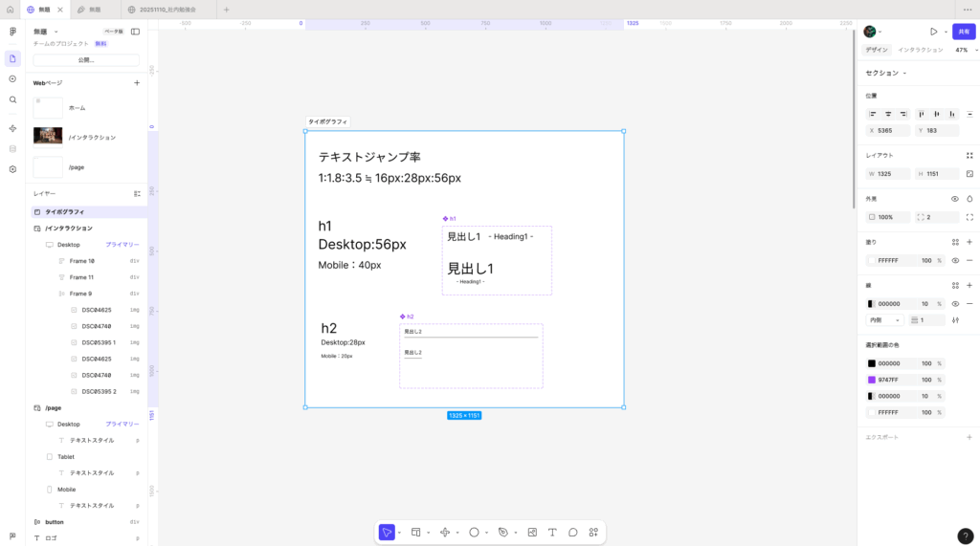Image resolution: width=980 pixels, height=546 pixels.
Task: Expand the セクション type dropdown
Action: click(x=886, y=73)
